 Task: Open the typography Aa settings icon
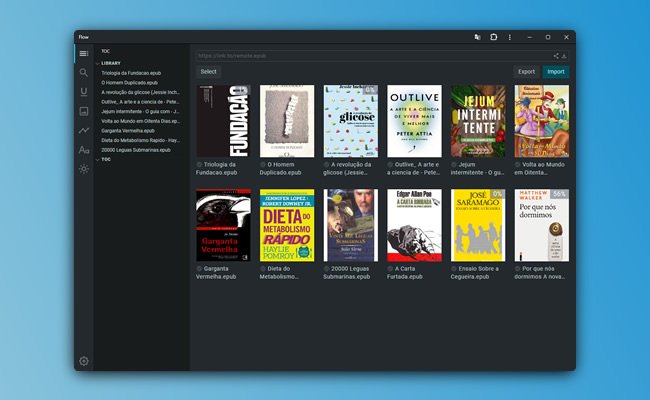(x=84, y=150)
